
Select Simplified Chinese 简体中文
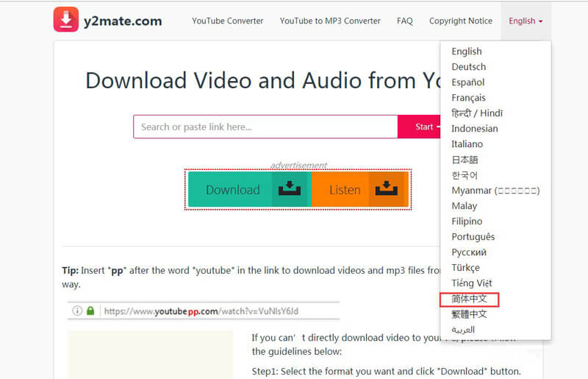469,299
